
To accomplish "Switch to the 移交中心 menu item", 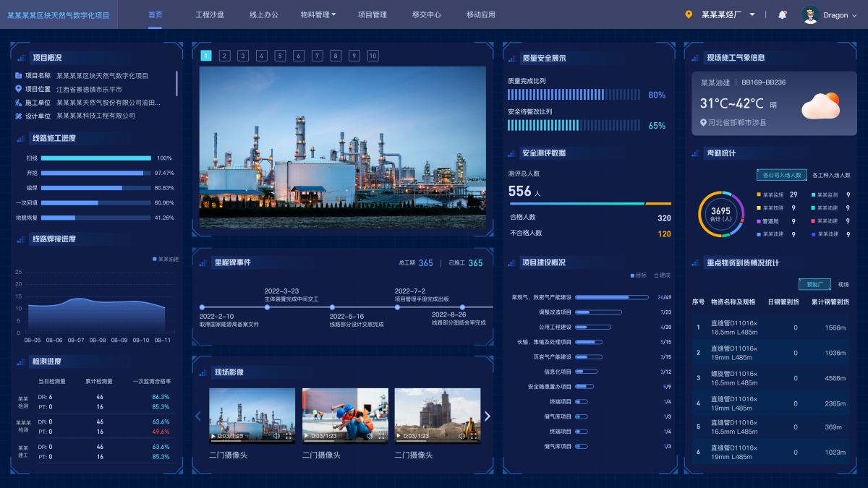I will pos(426,14).
